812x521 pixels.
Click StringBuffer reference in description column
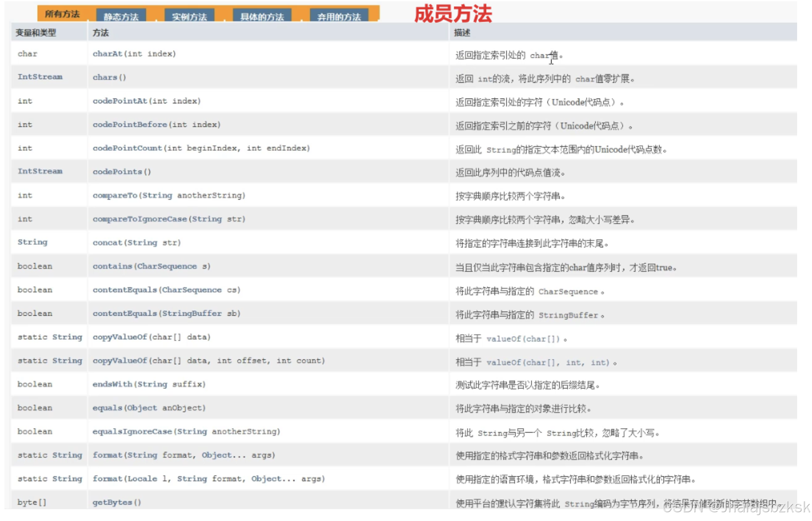[x=568, y=315]
